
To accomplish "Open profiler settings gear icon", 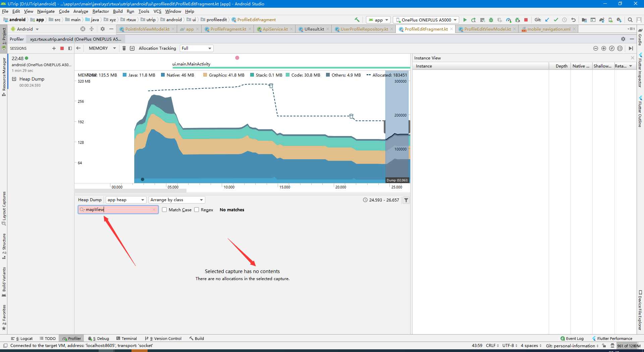I will tap(623, 39).
